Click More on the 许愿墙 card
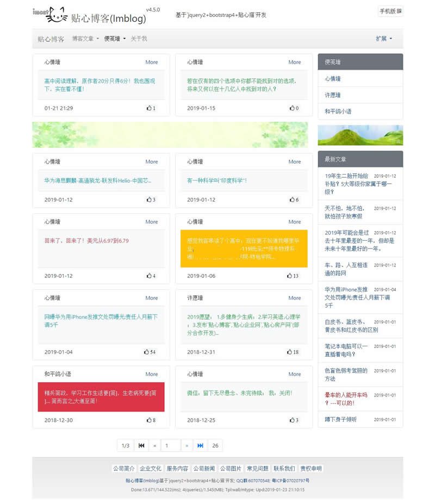Image resolution: width=435 pixels, height=504 pixels. (x=295, y=298)
